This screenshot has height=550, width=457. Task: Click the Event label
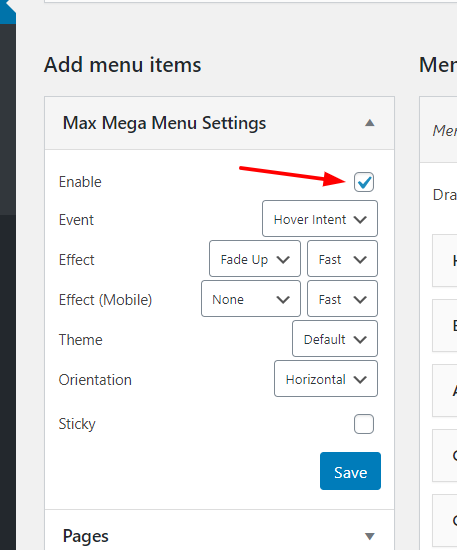[x=76, y=220]
